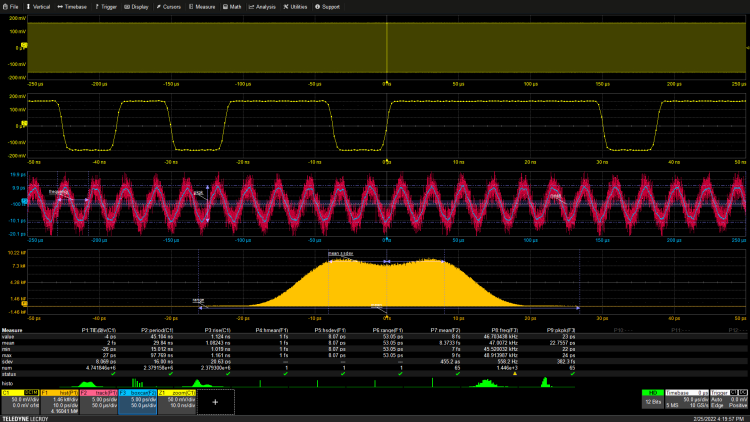This screenshot has height=422, width=750.
Task: Open the Utilities menu
Action: [x=295, y=7]
